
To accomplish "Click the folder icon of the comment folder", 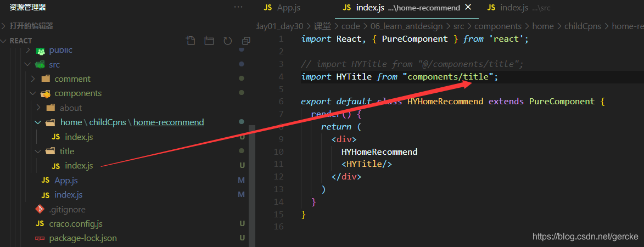I will point(45,79).
